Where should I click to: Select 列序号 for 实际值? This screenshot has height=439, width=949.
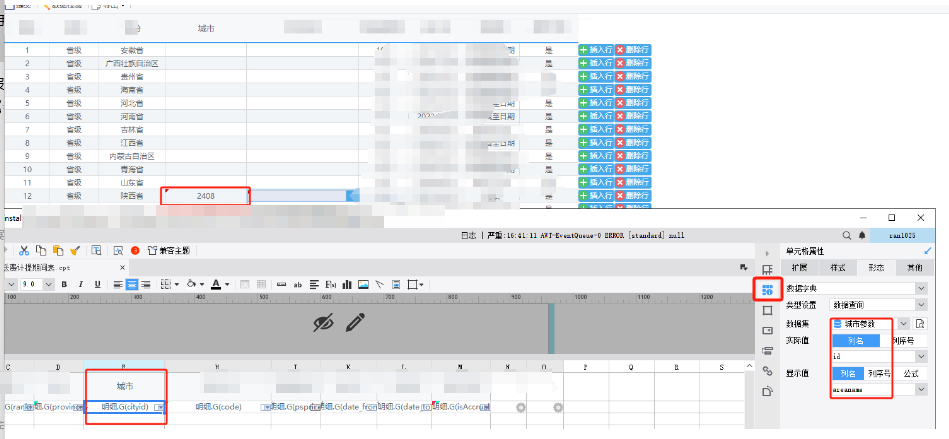[902, 341]
